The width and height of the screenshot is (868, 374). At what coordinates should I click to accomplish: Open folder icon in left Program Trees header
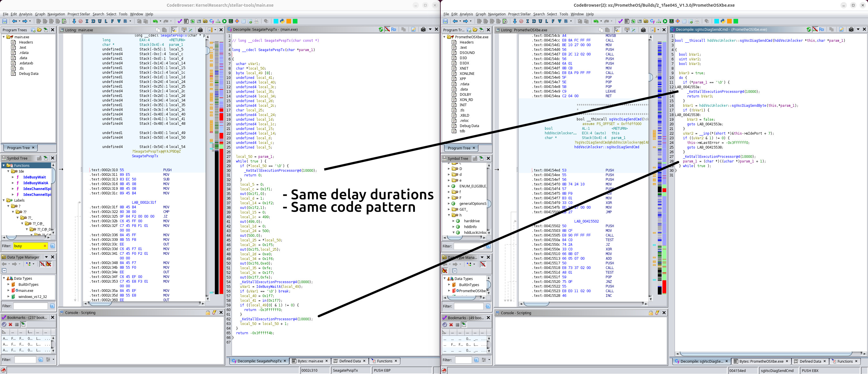click(x=39, y=30)
